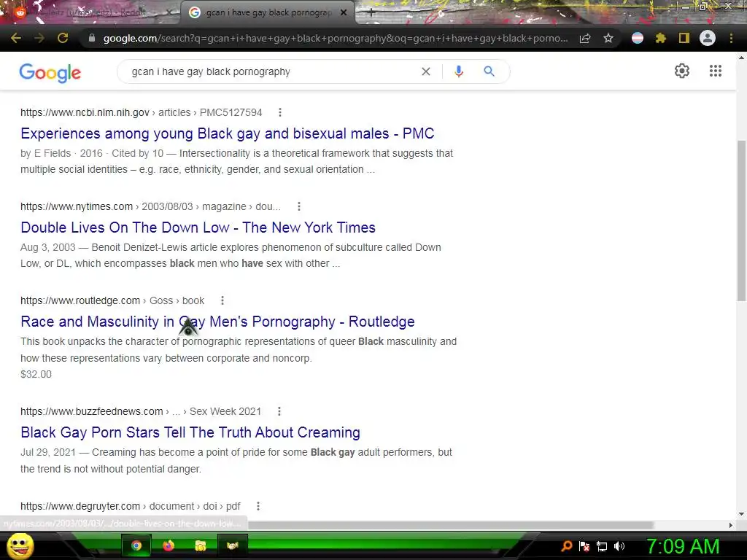Open more options for the buzzfeednews.com result

coord(279,411)
